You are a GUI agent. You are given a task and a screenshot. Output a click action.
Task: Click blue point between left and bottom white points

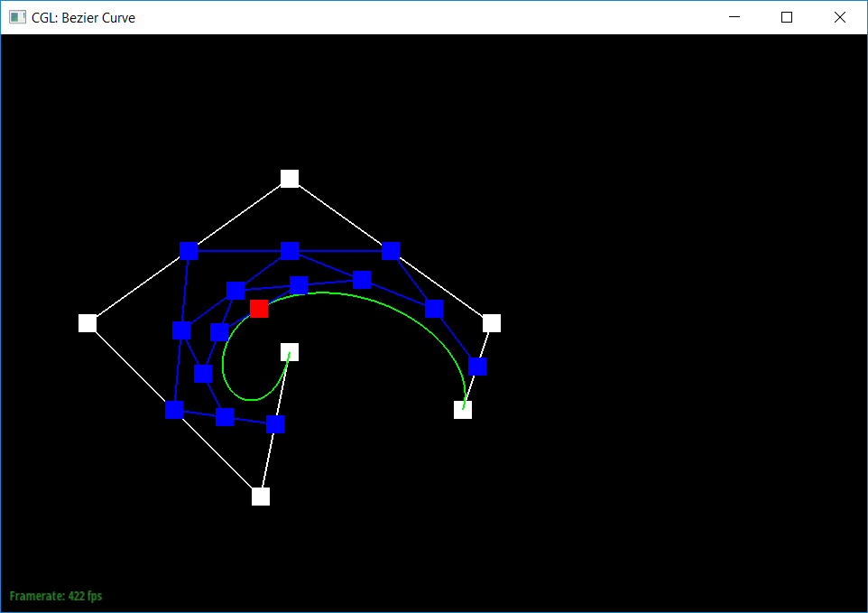[174, 410]
